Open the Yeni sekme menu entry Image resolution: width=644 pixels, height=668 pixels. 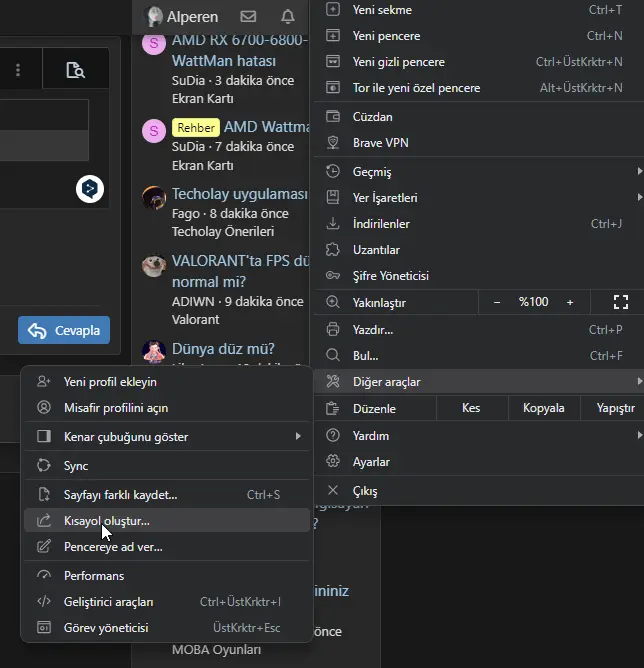[x=479, y=10]
